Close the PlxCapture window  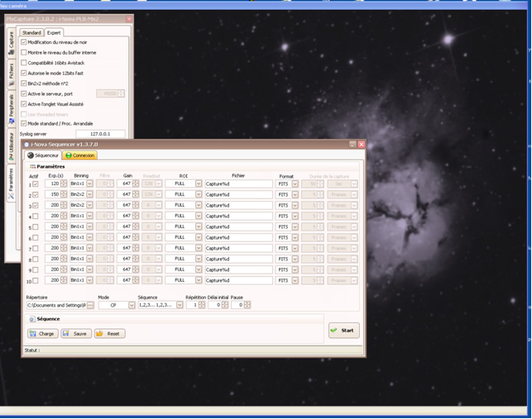(129, 19)
